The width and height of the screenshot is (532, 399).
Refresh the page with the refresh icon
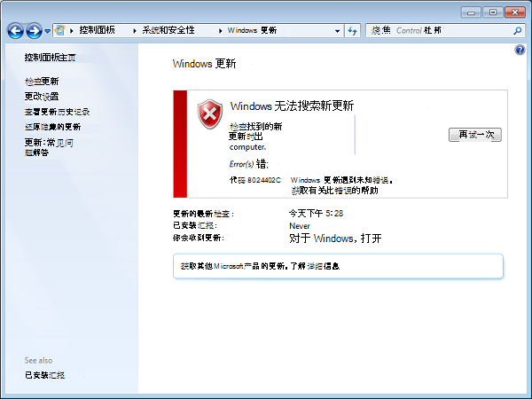coord(353,31)
